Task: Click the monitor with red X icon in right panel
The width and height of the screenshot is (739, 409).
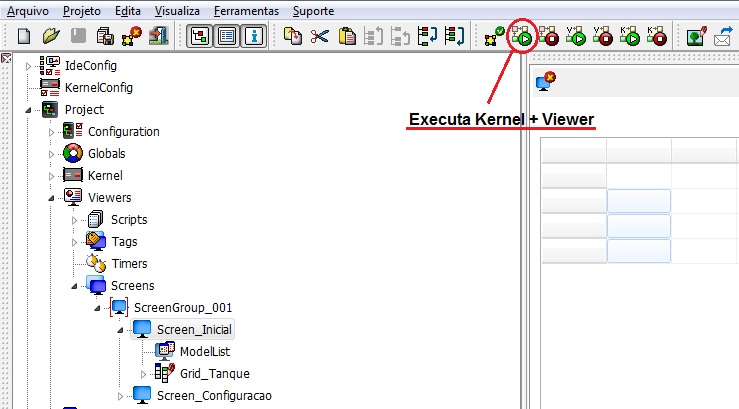Action: coord(546,81)
